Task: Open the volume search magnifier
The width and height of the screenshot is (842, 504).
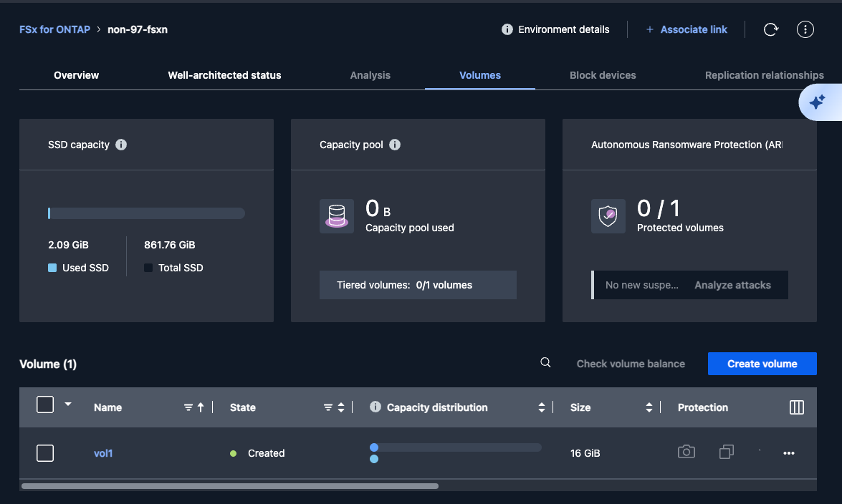Action: 545,362
